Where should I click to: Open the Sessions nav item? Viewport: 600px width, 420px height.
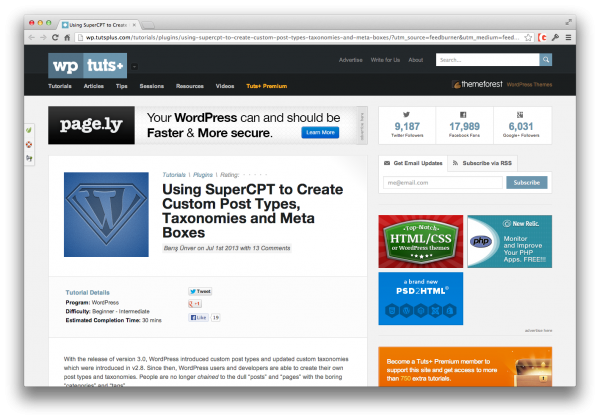(152, 86)
